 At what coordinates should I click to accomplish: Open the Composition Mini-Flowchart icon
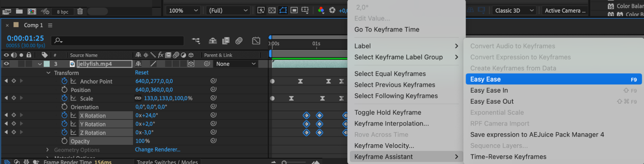pos(196,41)
